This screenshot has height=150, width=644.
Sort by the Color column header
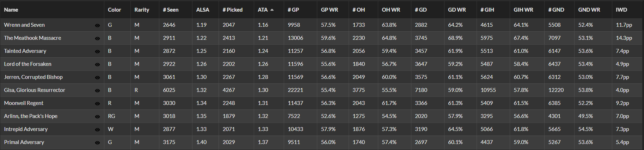(x=114, y=10)
